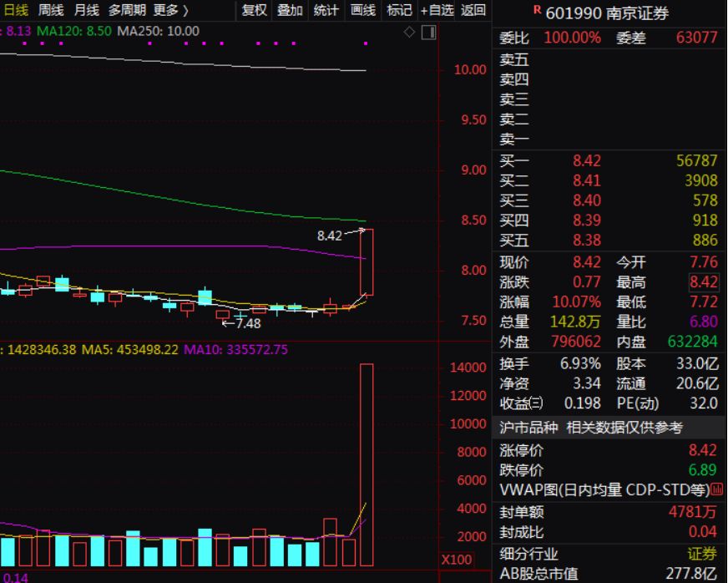Click the diamond icon above the chart
The width and height of the screenshot is (728, 583).
click(409, 32)
